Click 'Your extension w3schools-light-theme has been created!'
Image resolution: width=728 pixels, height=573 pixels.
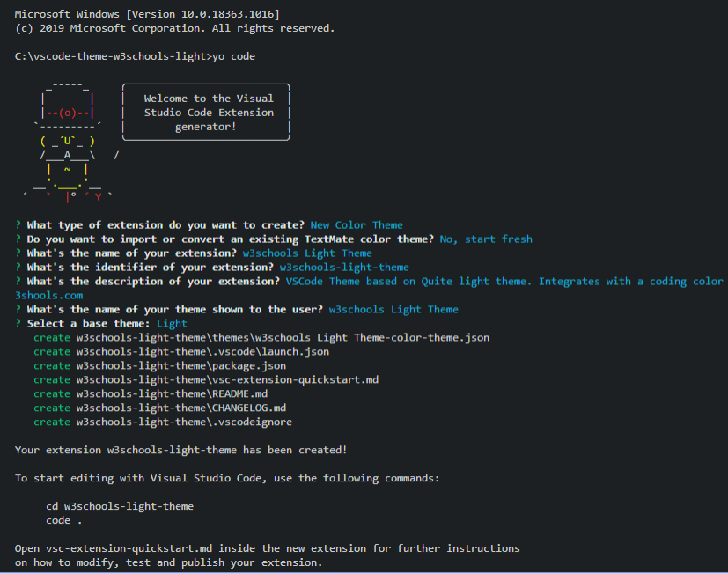coord(181,450)
